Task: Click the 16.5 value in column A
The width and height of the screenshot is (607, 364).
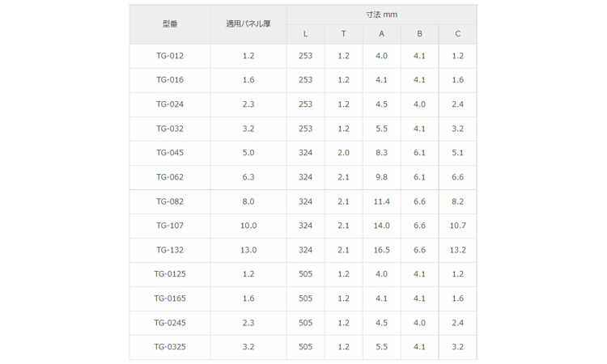Action: coord(381,250)
